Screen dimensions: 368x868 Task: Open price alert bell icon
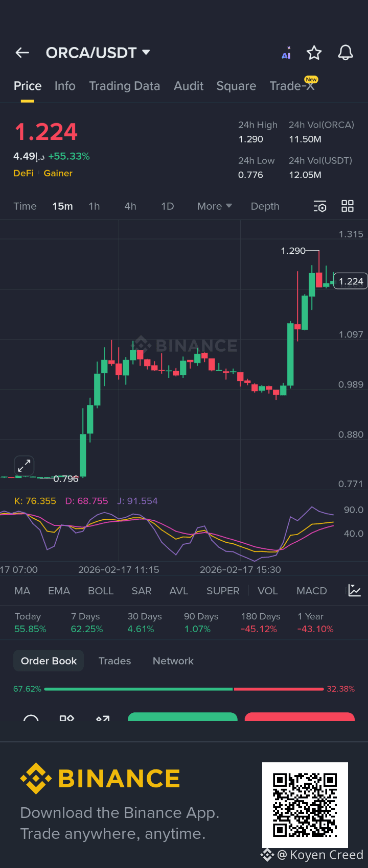(346, 53)
